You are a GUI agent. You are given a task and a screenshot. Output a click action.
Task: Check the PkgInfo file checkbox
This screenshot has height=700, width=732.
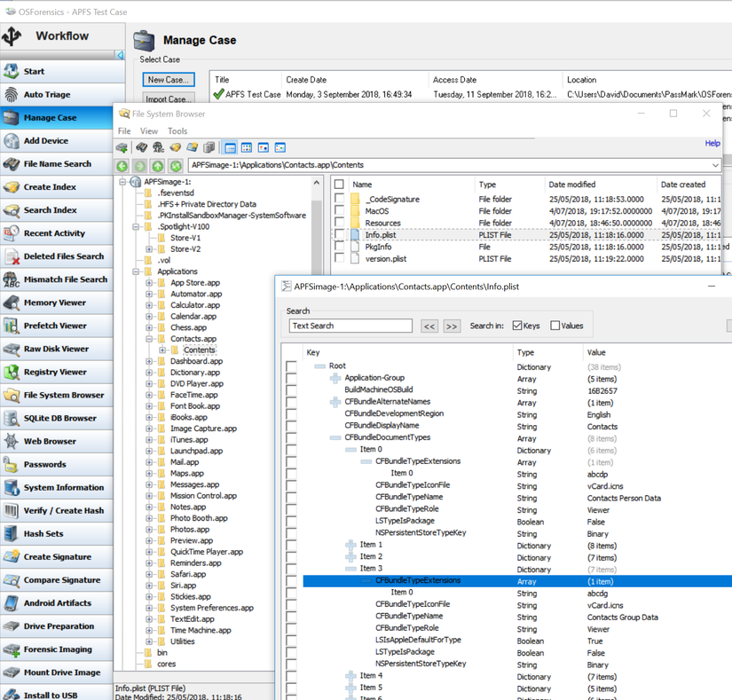[x=340, y=246]
